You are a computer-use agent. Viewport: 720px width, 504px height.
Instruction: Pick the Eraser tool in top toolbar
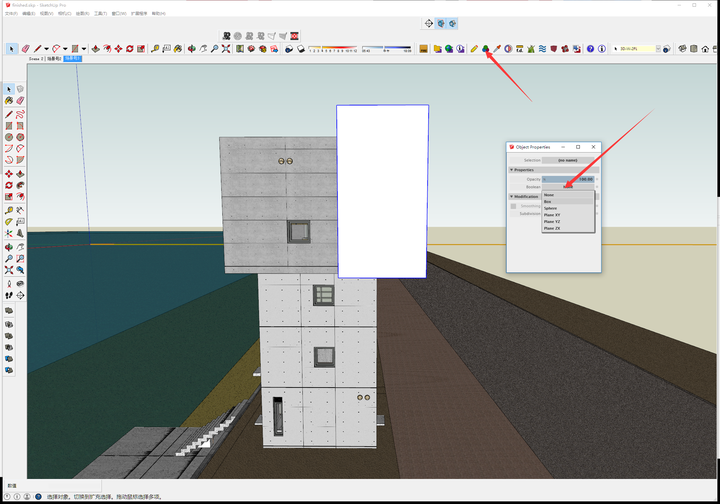tap(24, 48)
